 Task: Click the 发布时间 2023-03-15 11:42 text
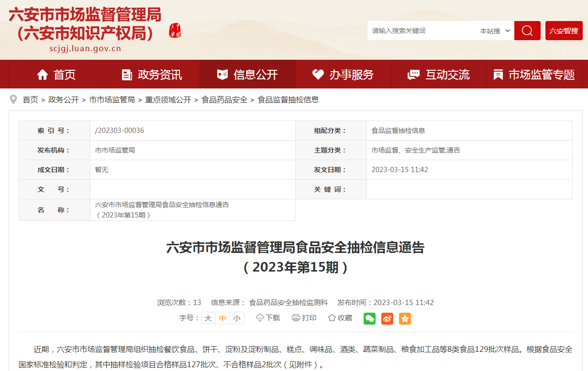pos(386,303)
